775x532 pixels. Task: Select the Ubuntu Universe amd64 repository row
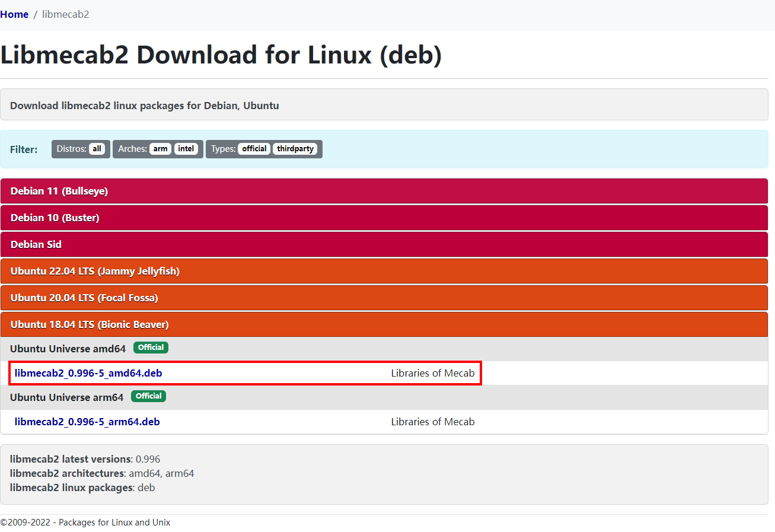(x=68, y=349)
